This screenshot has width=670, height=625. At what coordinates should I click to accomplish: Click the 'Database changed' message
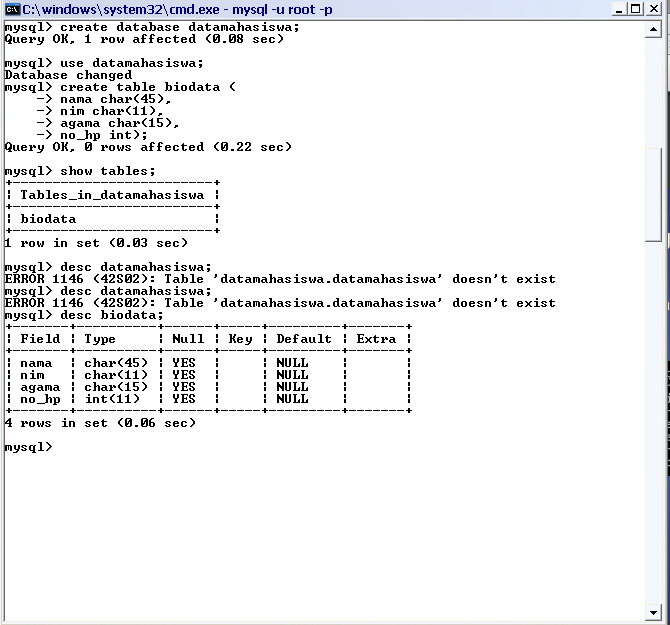click(68, 75)
